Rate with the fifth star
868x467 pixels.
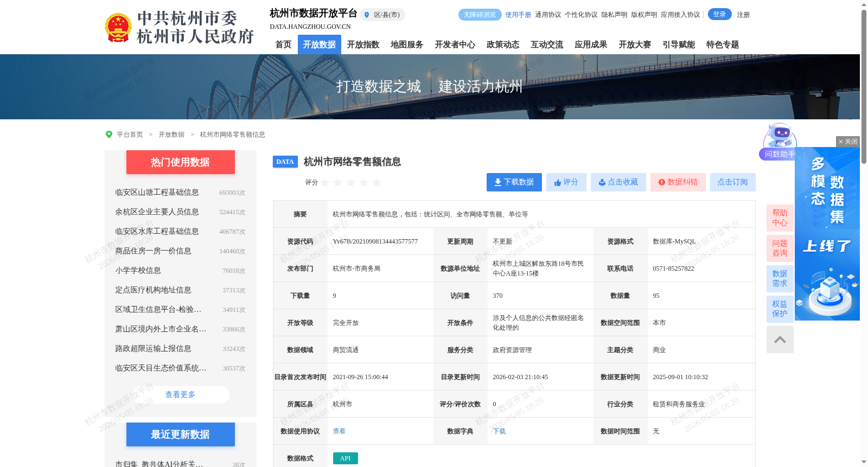point(377,183)
